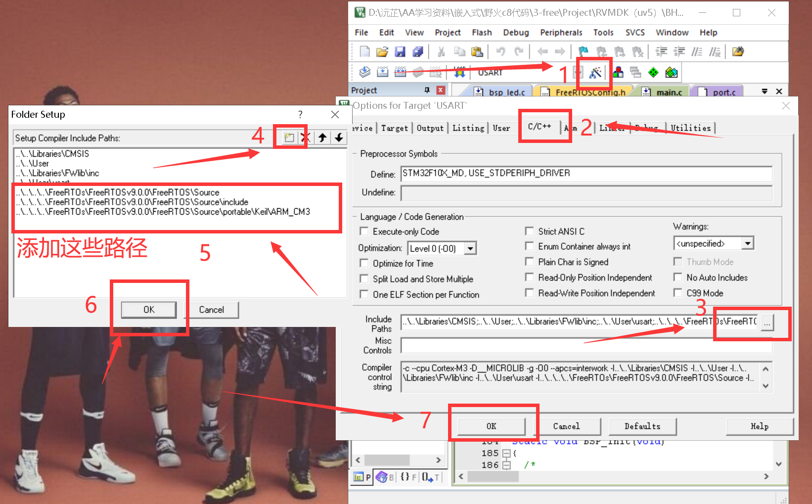Open the editor tab list dropdown arrow

[x=765, y=91]
